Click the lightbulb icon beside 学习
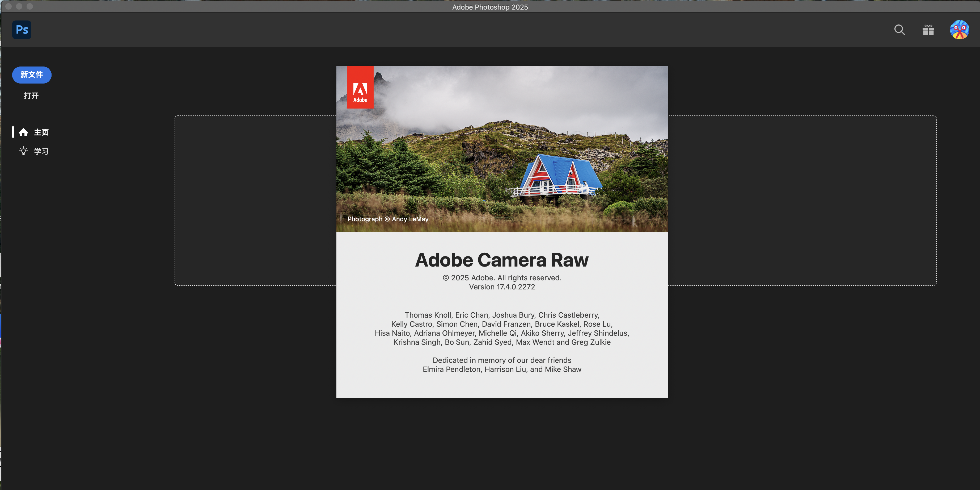 (x=23, y=151)
